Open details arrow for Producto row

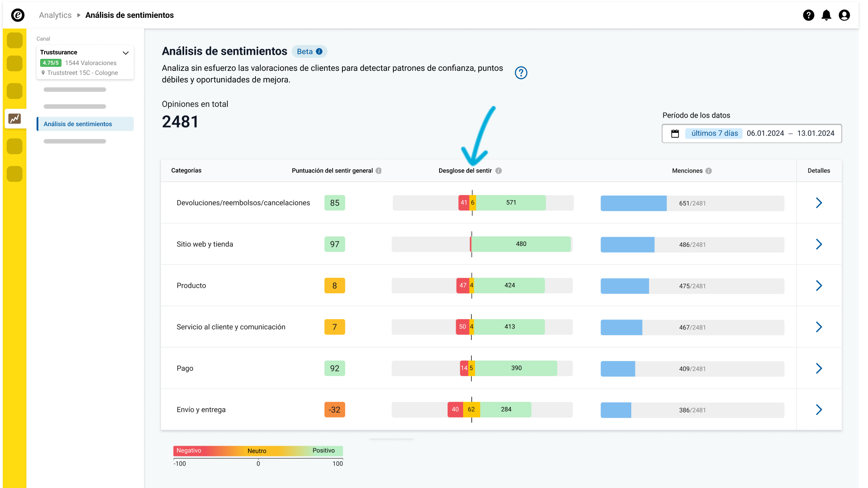click(819, 286)
